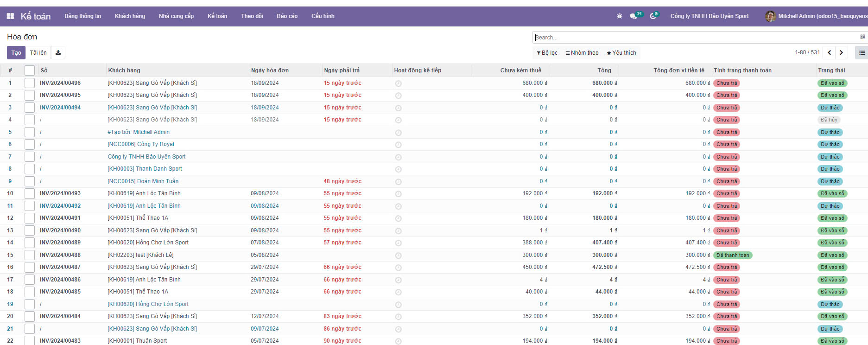Image resolution: width=868 pixels, height=345 pixels.
Task: Select checkbox for invoice INV/2024/00496
Action: 30,83
